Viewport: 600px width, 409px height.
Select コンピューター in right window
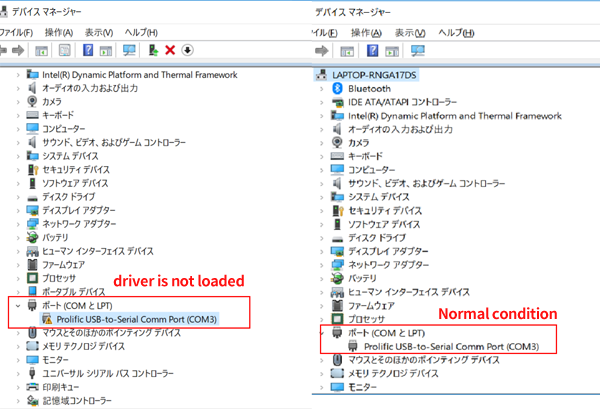click(x=371, y=170)
